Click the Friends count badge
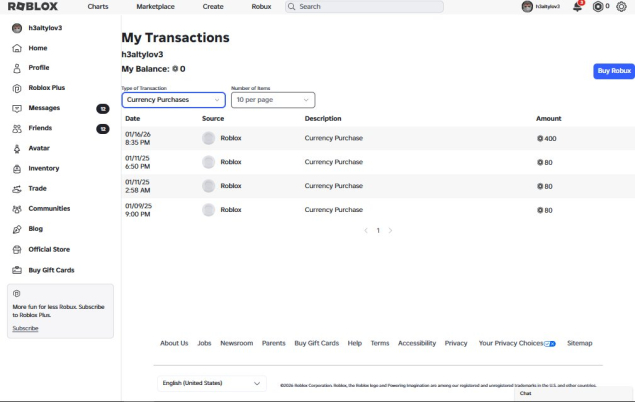 103,129
